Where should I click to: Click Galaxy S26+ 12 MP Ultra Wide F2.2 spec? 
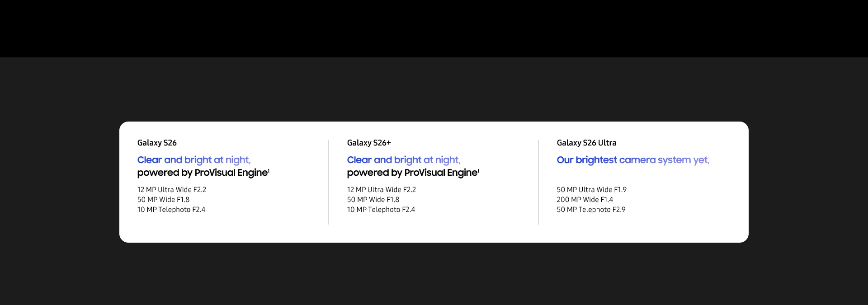coord(382,190)
